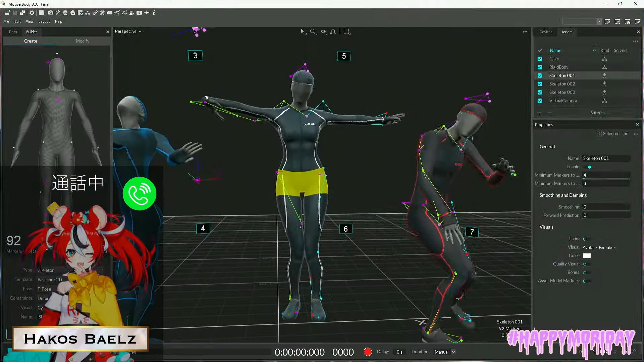Open the data pane database icon

tap(65, 13)
